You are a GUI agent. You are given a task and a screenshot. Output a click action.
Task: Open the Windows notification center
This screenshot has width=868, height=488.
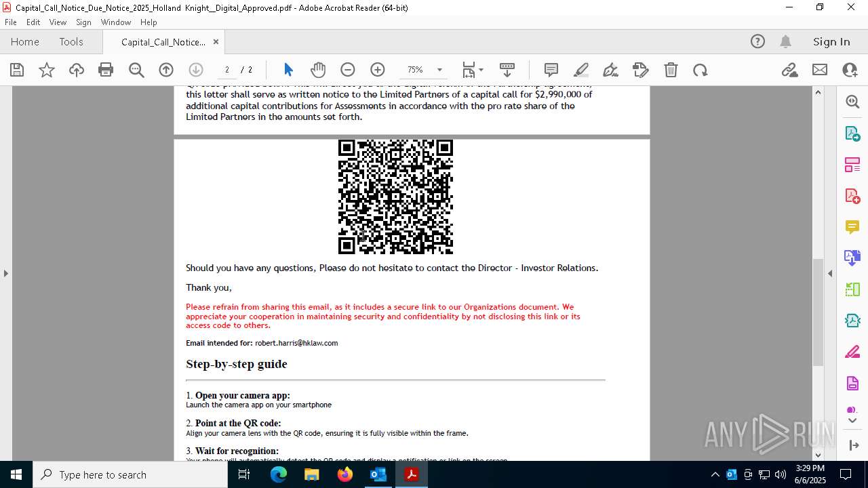846,474
